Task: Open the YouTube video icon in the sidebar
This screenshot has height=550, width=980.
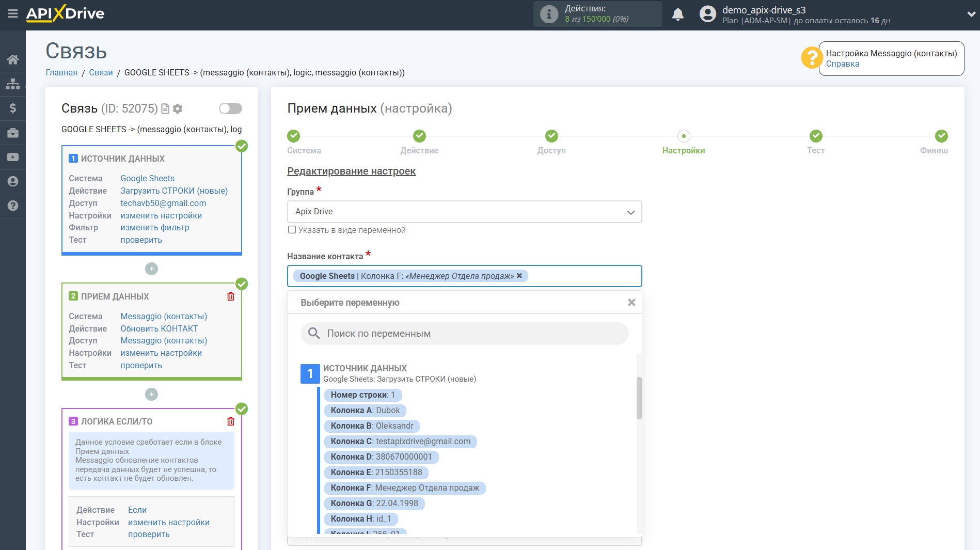Action: tap(12, 157)
